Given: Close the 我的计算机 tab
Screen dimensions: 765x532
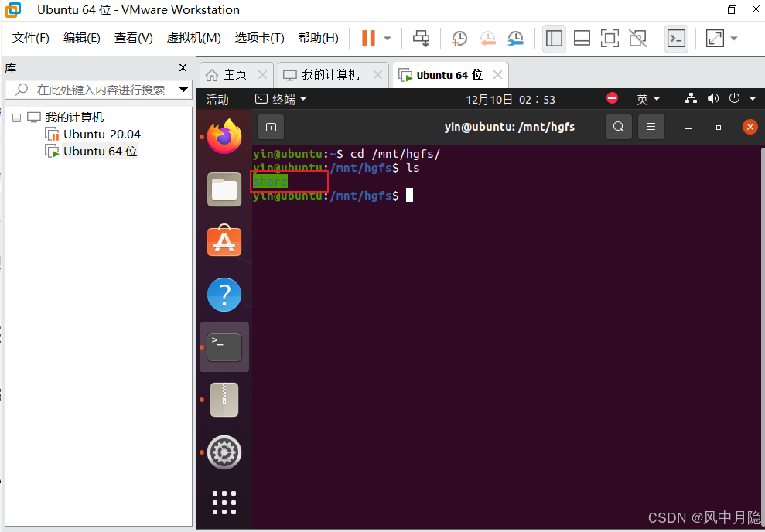Looking at the screenshot, I should coord(377,74).
